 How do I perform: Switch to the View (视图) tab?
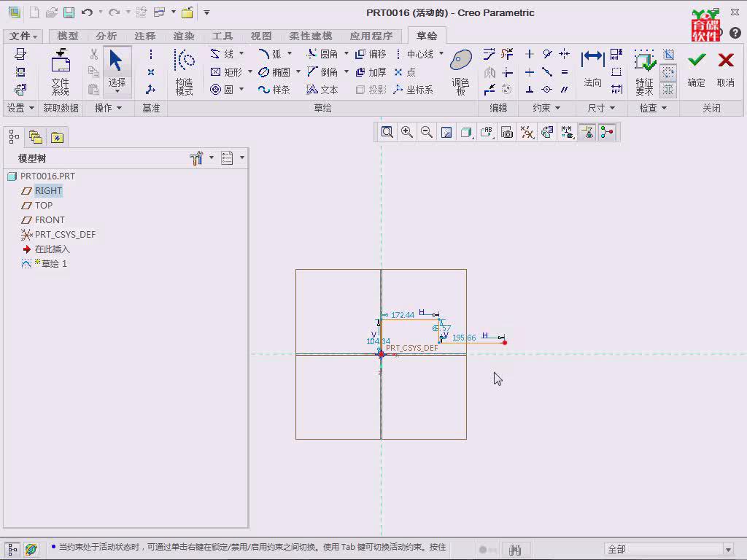click(x=261, y=36)
